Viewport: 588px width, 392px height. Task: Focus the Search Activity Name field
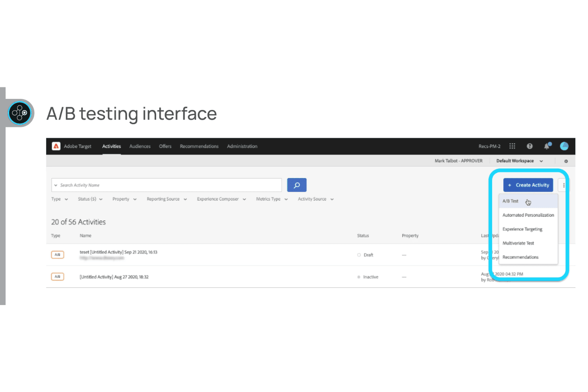[166, 185]
